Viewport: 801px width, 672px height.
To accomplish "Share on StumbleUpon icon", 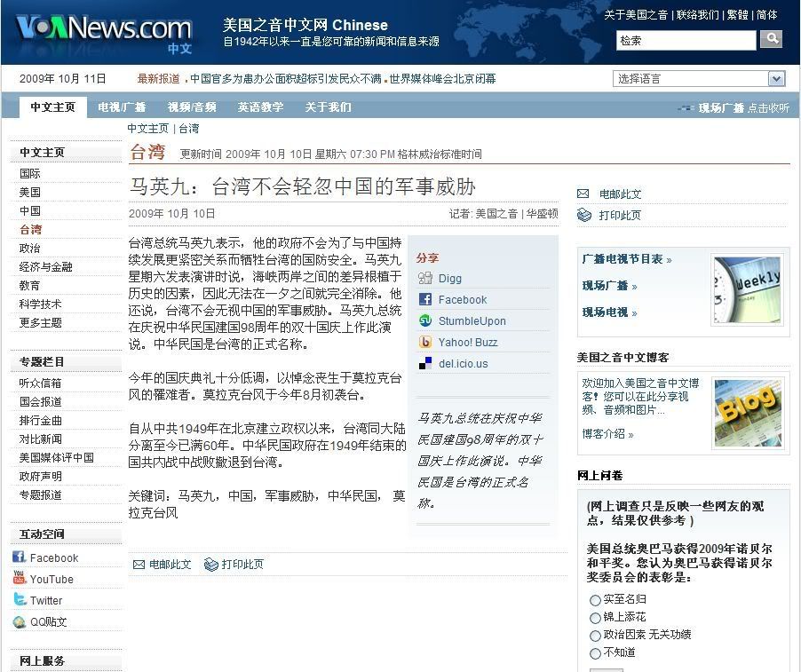I will [425, 321].
